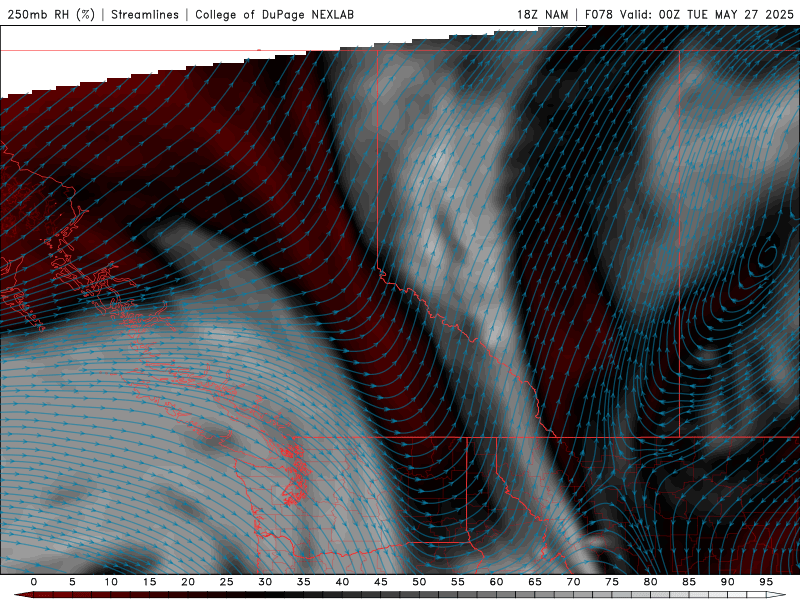Click the colorbar label "5"
The width and height of the screenshot is (800, 600).
[72, 582]
